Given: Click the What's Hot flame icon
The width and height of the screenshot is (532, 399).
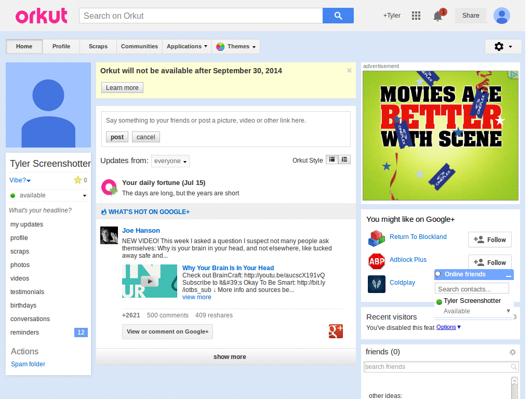Looking at the screenshot, I should tap(104, 212).
